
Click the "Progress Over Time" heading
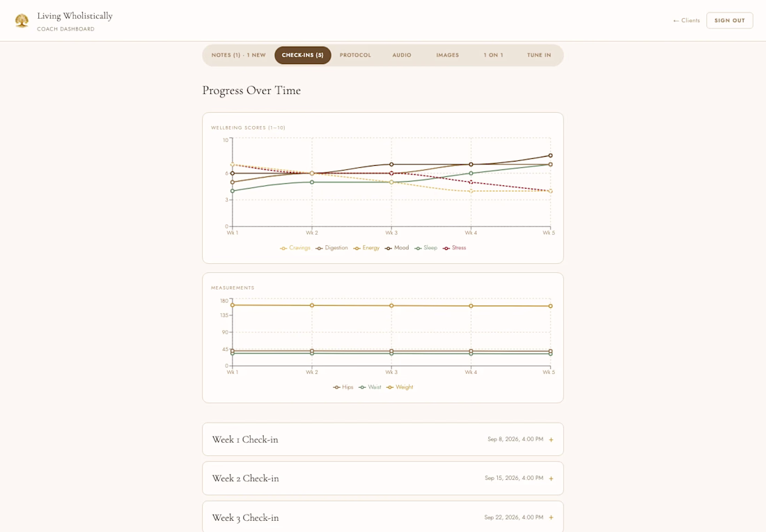251,91
